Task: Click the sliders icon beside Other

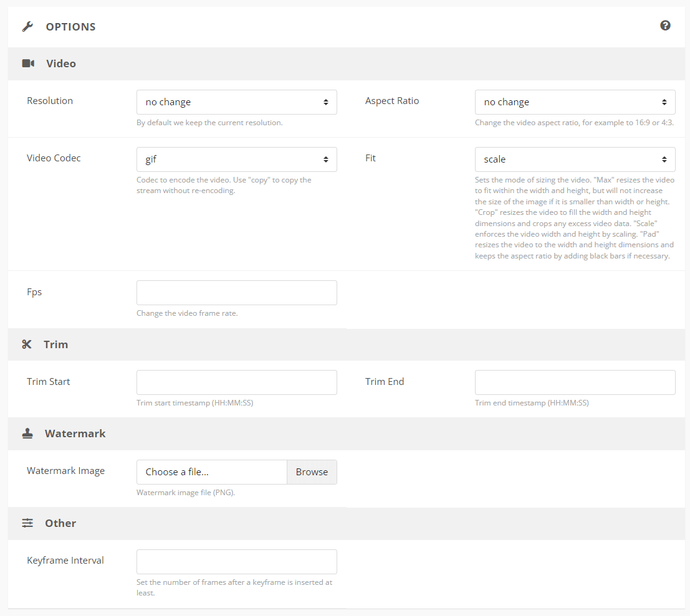Action: [27, 523]
